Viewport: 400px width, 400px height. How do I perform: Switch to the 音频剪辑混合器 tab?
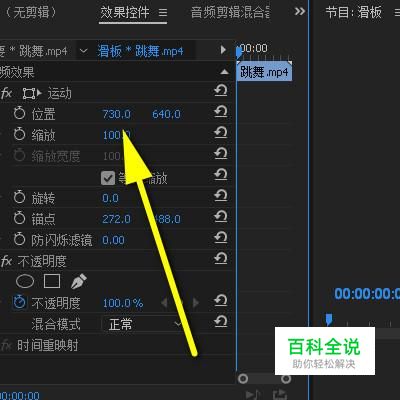tap(230, 13)
